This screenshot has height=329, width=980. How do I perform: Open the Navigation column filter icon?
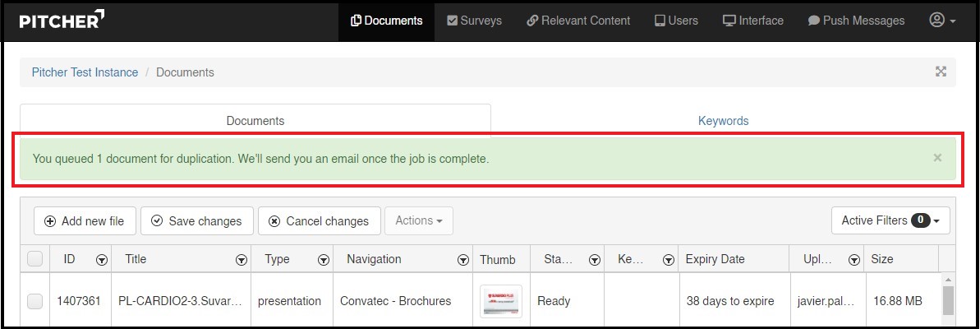click(x=462, y=260)
